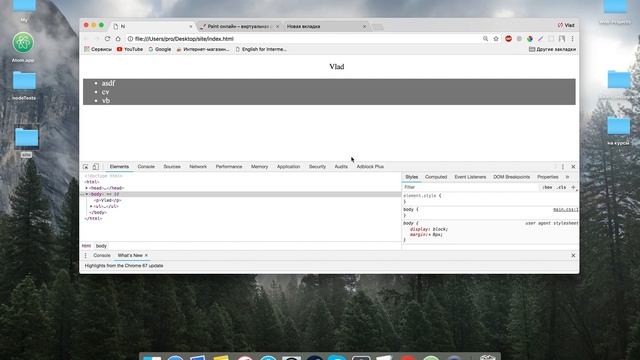The image size is (640, 360).
Task: Expand the ul element node
Action: (91, 207)
